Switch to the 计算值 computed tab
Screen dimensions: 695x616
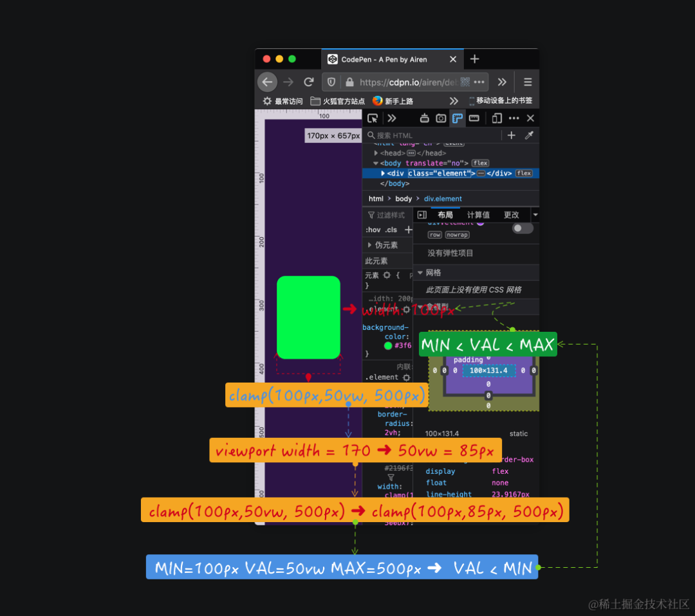click(x=478, y=215)
